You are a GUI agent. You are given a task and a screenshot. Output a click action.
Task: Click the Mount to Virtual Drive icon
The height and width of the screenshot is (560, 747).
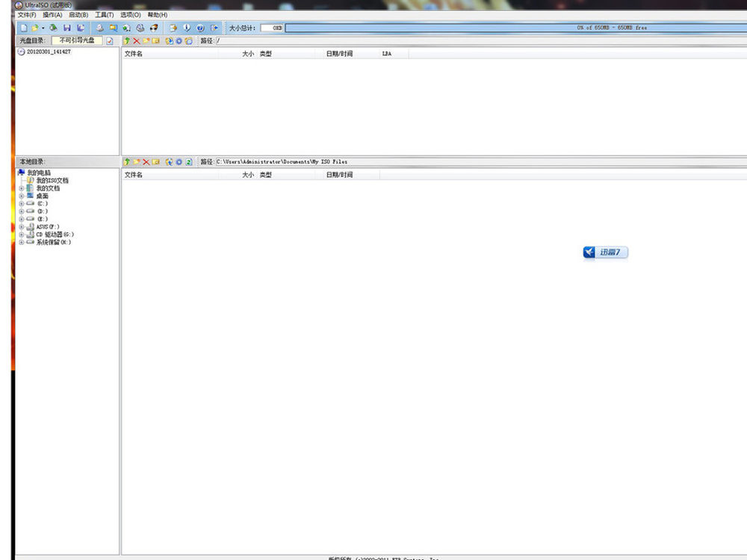[140, 28]
